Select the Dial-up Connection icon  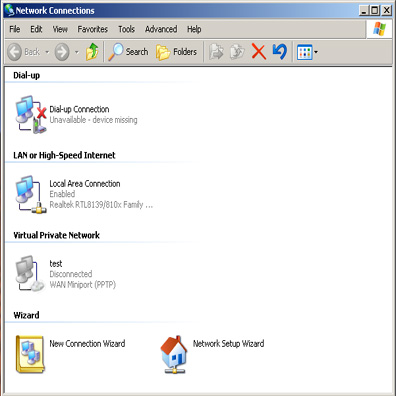coord(31,114)
